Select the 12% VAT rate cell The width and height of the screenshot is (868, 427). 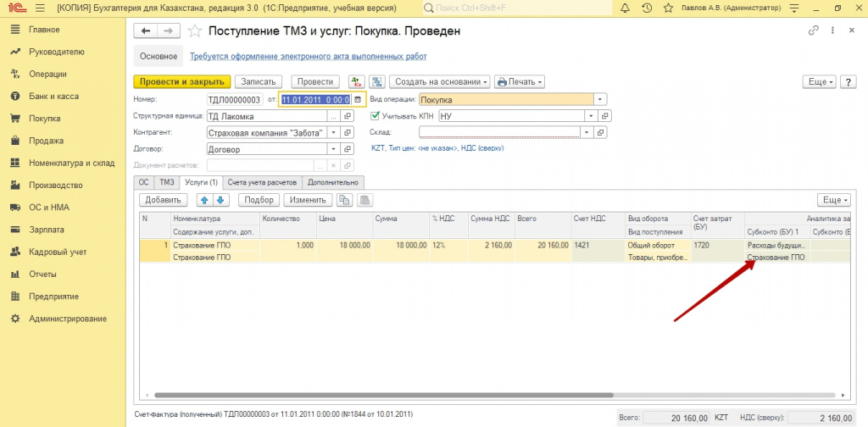click(448, 245)
